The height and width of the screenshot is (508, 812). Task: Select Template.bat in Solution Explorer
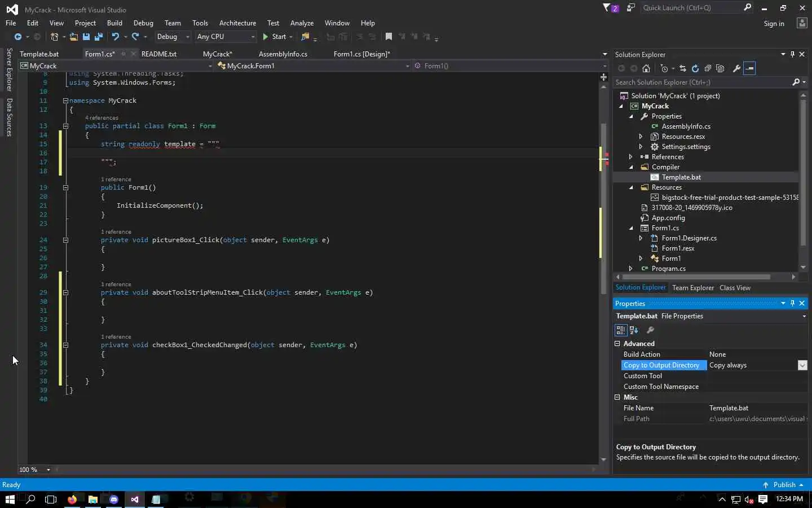pos(681,177)
